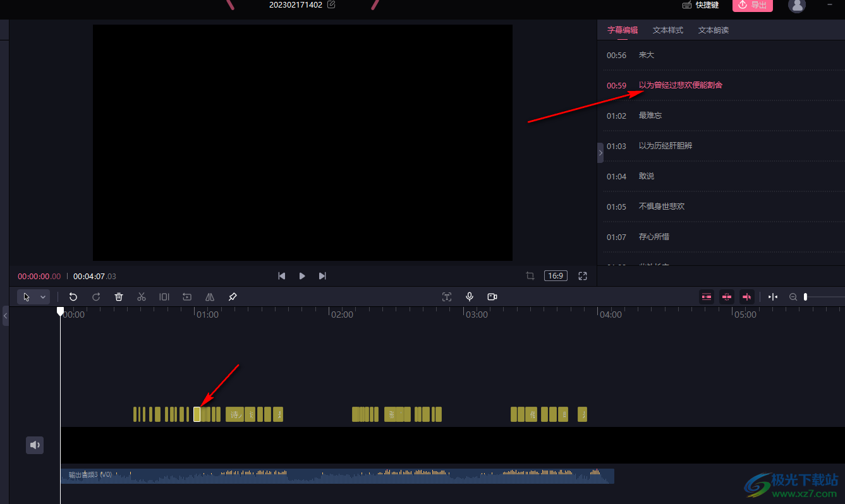Switch to the 文本朗读 tab
Image resolution: width=845 pixels, height=504 pixels.
714,30
